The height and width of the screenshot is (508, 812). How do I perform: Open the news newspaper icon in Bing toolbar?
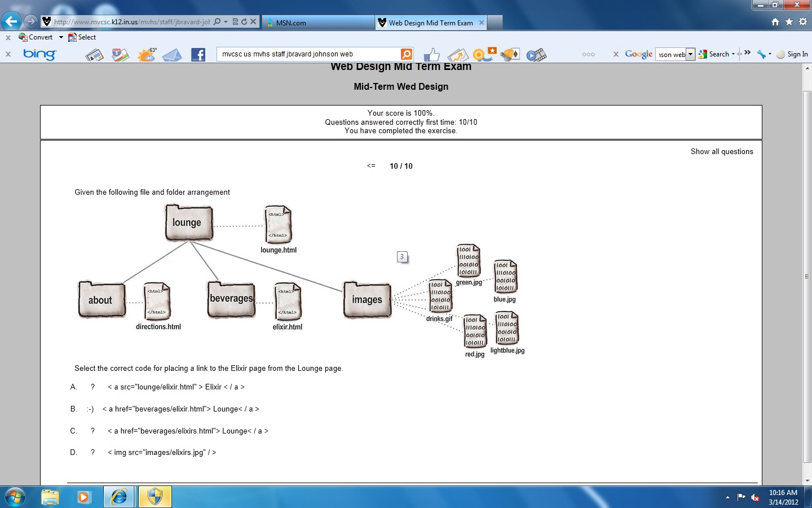pyautogui.click(x=94, y=55)
